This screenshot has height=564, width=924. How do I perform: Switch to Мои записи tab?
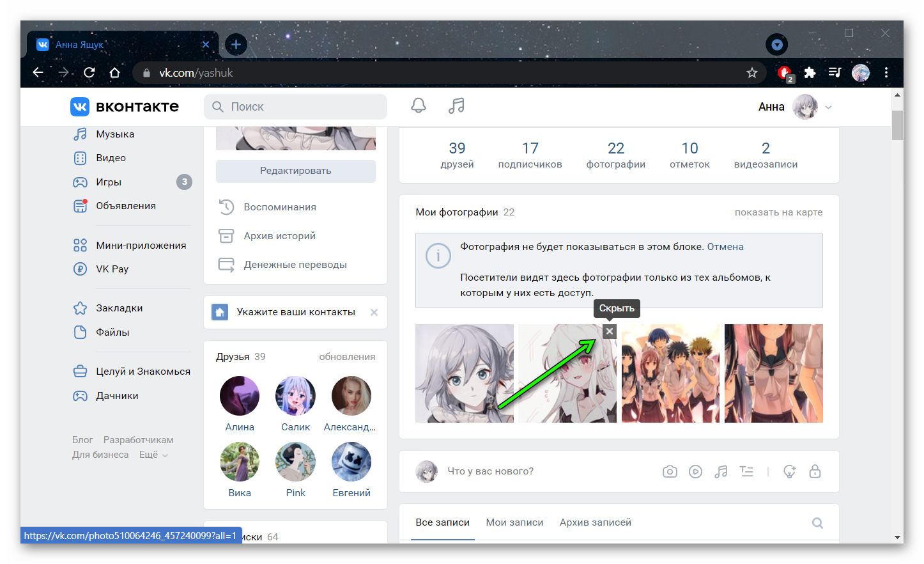(514, 522)
